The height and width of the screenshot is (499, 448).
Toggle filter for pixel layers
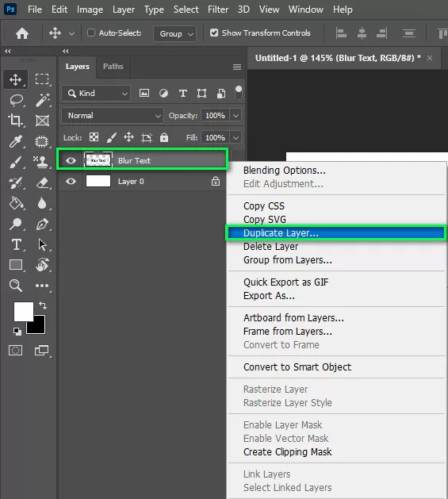click(144, 94)
